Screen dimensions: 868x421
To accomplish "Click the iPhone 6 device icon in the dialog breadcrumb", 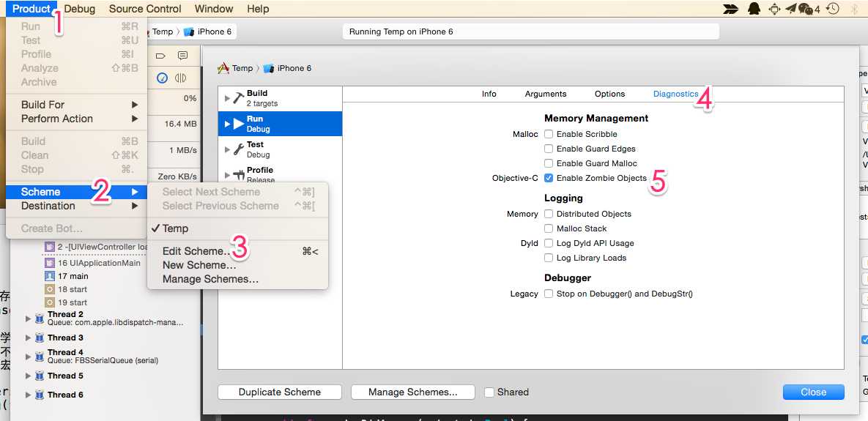I will [x=269, y=69].
